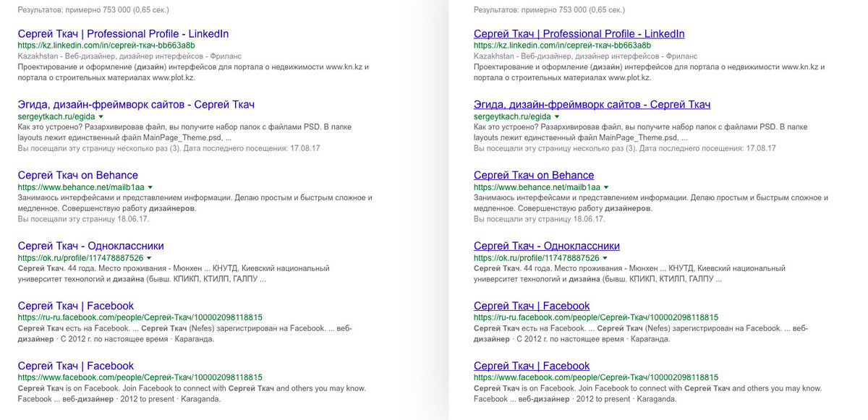Click green 'https://ok.ru/profile/117478887526' text in left panel
The height and width of the screenshot is (420, 868).
[80, 258]
